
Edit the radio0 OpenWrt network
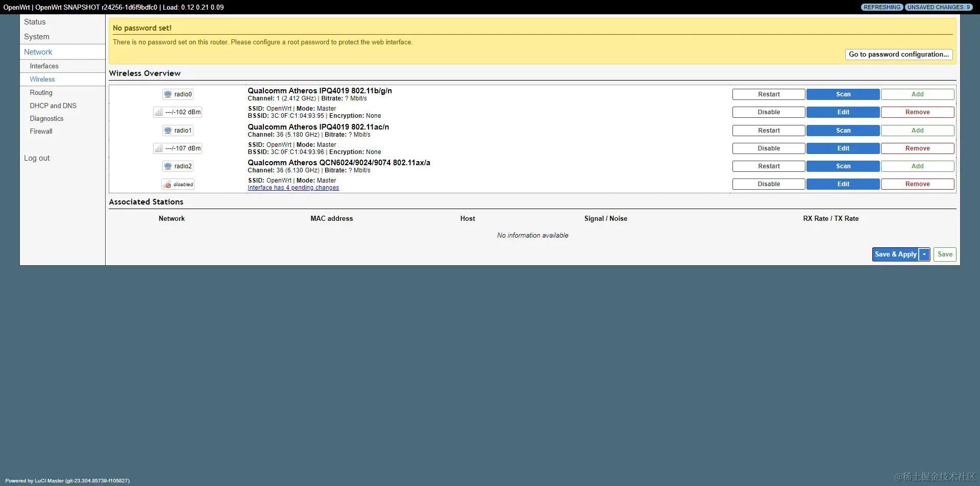point(843,112)
